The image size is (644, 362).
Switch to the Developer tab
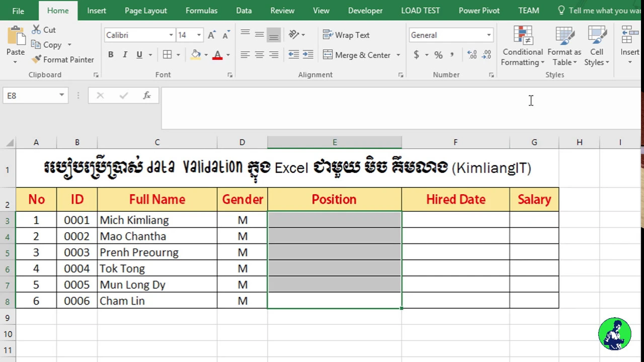(x=365, y=11)
